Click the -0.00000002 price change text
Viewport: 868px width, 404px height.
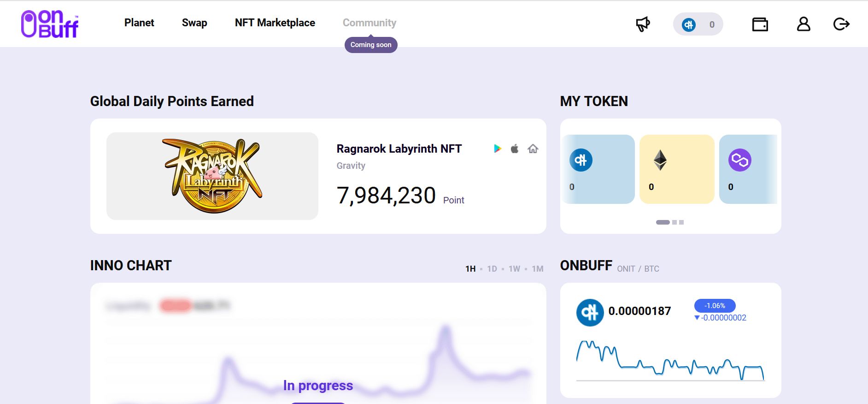(720, 318)
